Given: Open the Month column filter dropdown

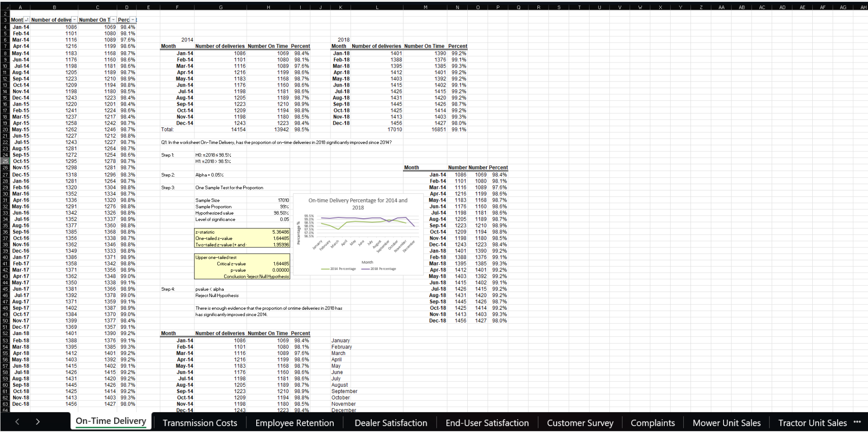Looking at the screenshot, I should coord(26,19).
